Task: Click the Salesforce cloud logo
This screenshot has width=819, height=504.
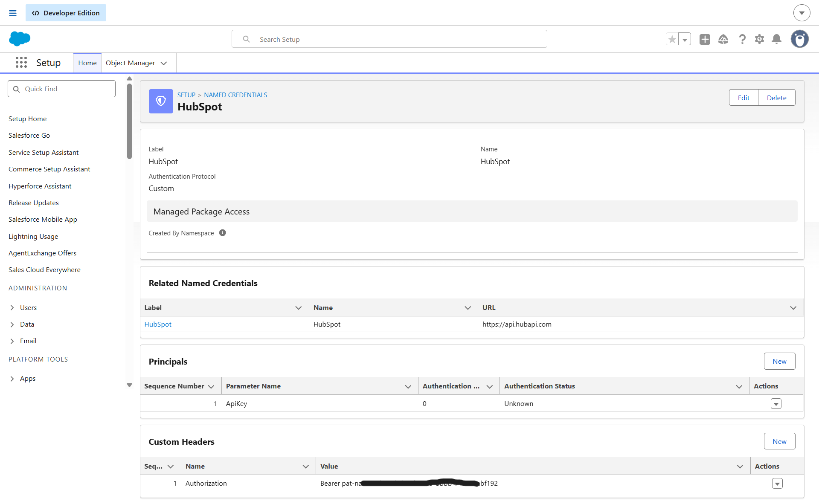Action: pyautogui.click(x=20, y=39)
